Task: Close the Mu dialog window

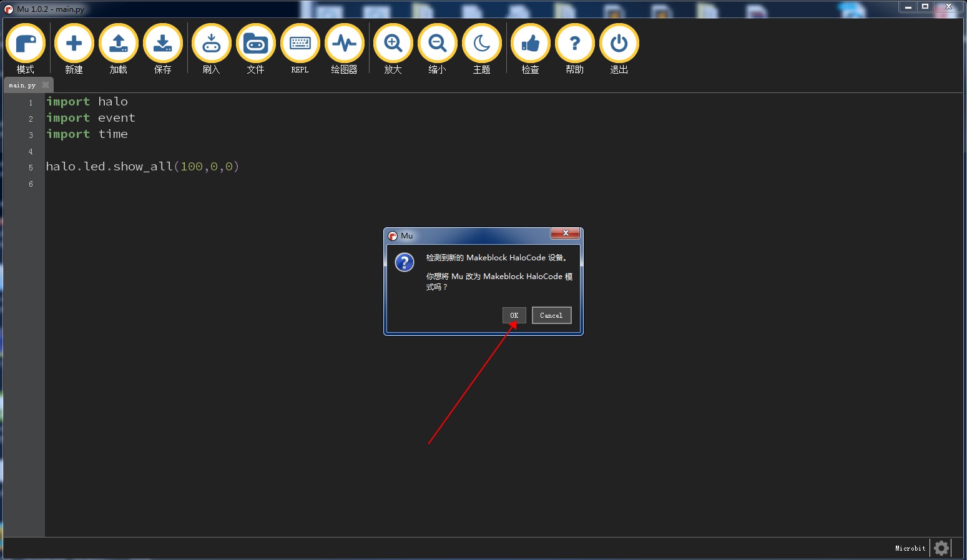Action: tap(566, 233)
